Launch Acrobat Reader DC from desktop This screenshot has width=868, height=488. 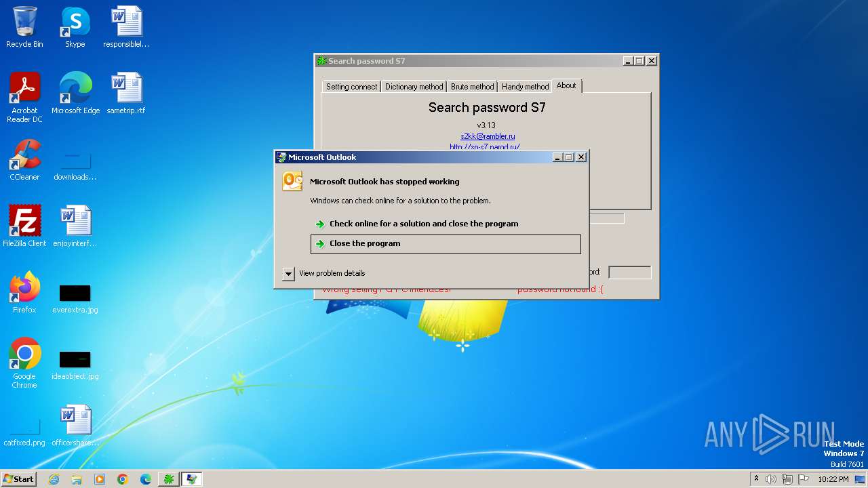pyautogui.click(x=24, y=97)
